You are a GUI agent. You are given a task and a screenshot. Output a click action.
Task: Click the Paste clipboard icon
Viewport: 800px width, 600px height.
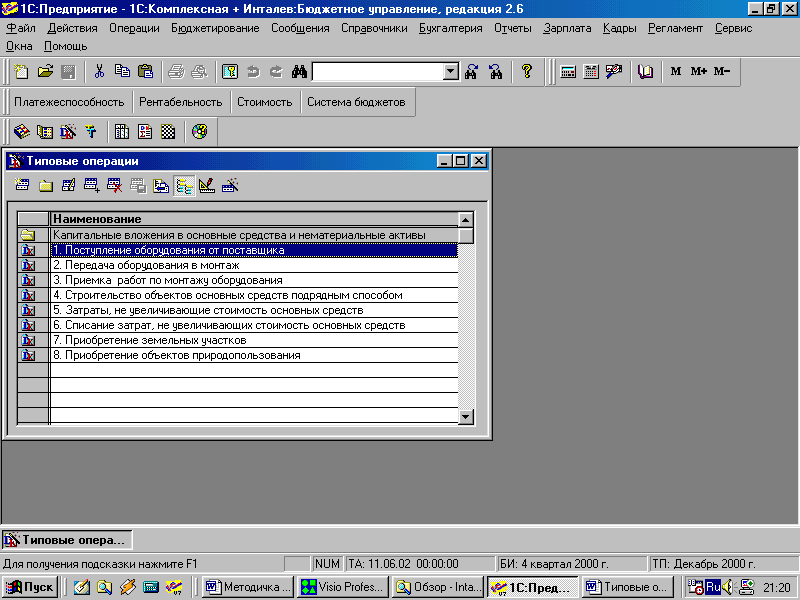point(146,71)
